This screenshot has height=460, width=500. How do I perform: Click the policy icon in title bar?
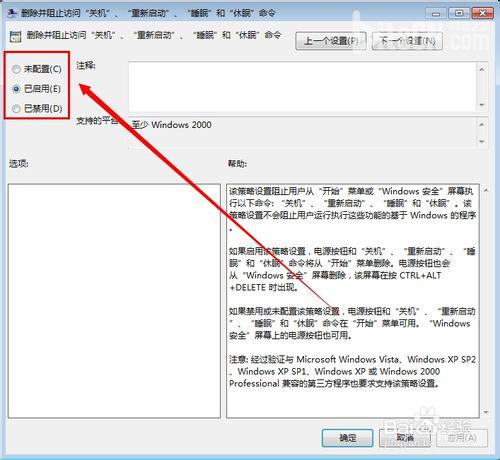tap(12, 13)
